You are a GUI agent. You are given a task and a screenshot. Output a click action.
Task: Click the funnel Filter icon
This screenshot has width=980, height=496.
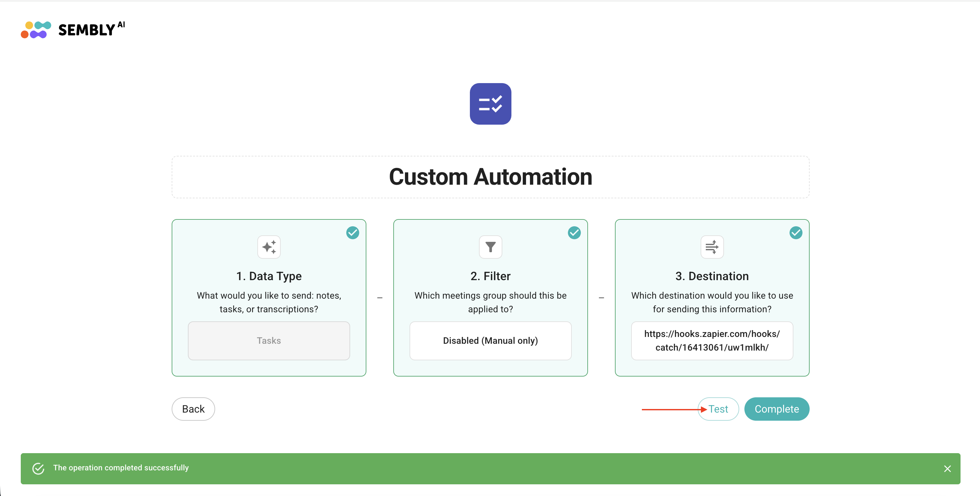[x=490, y=247]
